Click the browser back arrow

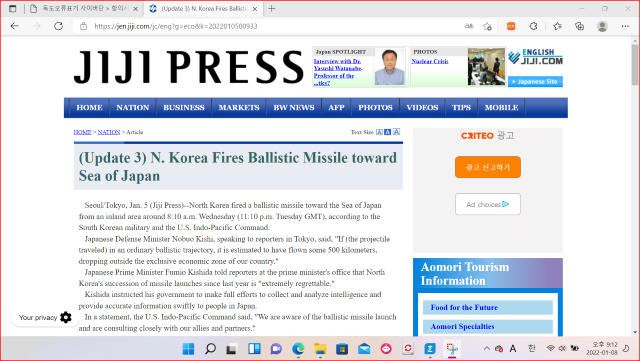click(15, 26)
